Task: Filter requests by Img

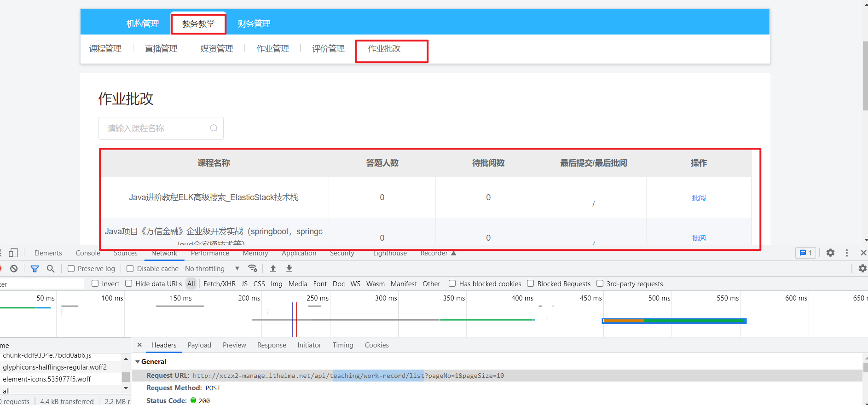Action: pos(277,284)
